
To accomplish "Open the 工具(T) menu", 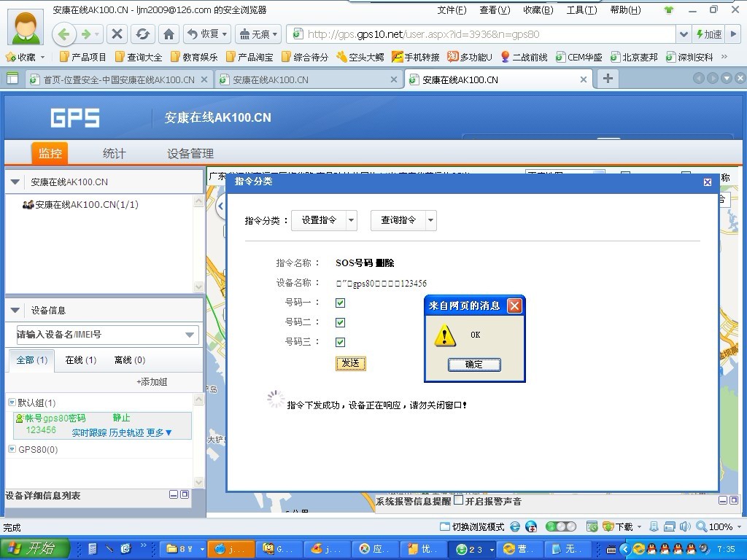I will (581, 10).
